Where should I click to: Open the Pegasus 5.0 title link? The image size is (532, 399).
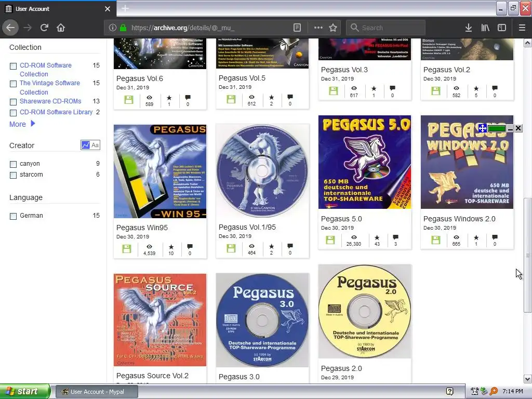341,219
